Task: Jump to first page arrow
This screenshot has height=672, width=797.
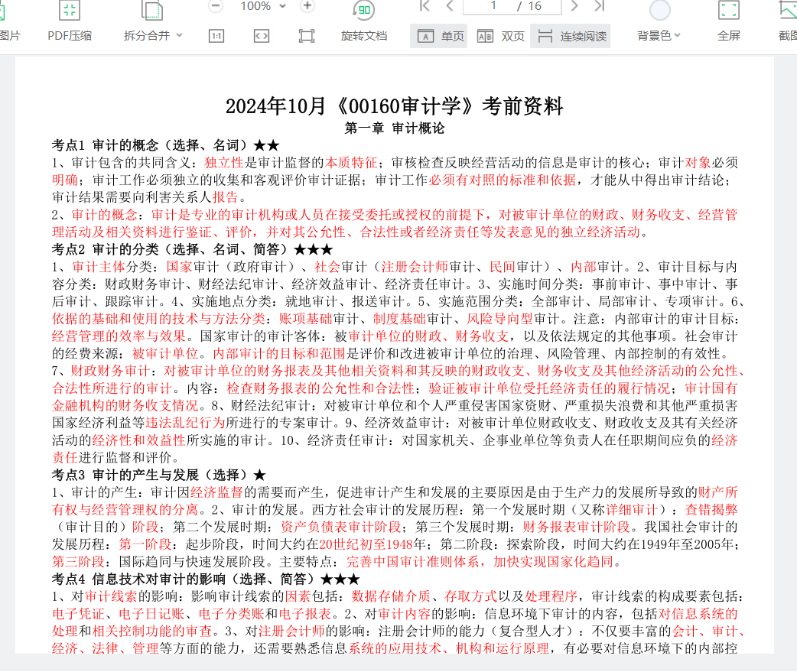Action: (425, 6)
